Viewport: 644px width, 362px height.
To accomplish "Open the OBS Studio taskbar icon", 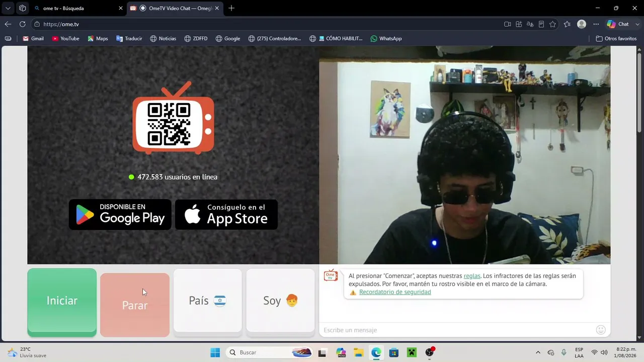I will [x=429, y=352].
